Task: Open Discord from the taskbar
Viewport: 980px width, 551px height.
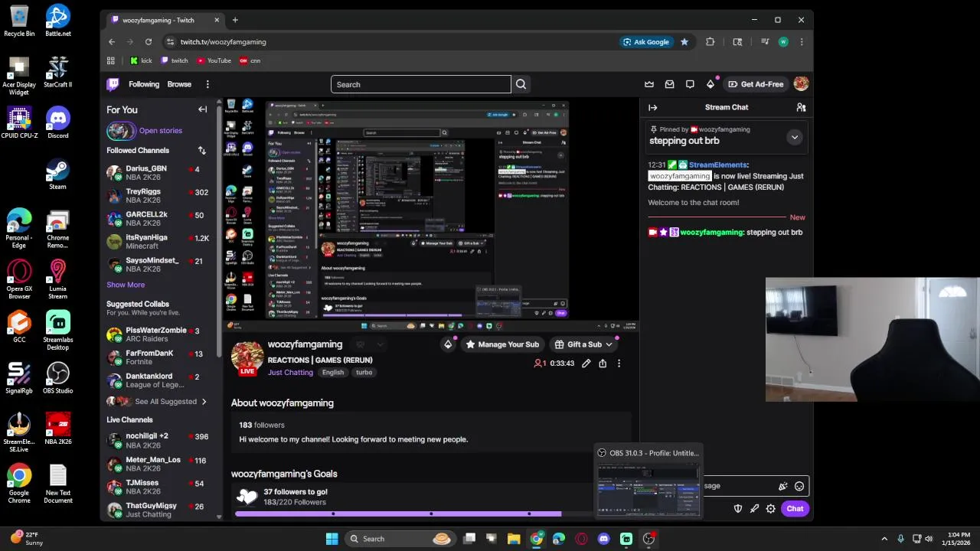Action: coord(603,539)
